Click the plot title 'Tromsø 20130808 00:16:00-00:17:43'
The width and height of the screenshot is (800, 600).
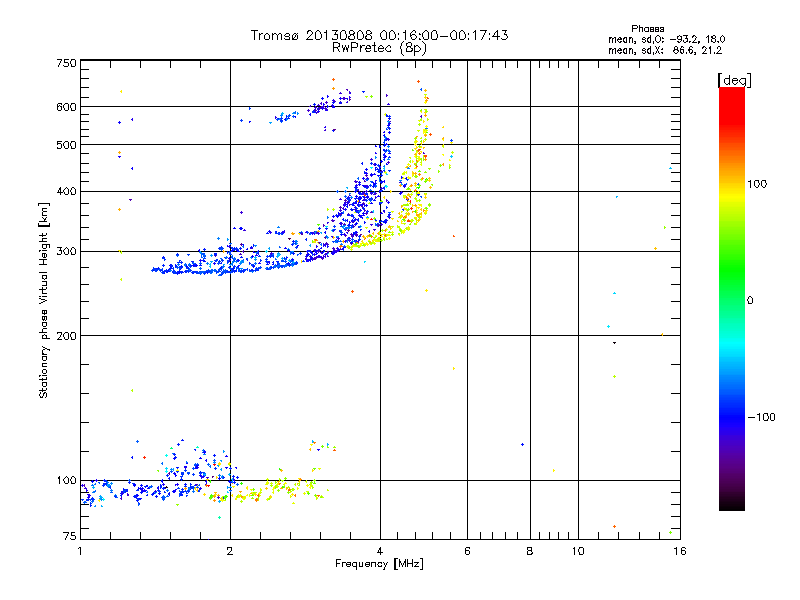click(379, 35)
